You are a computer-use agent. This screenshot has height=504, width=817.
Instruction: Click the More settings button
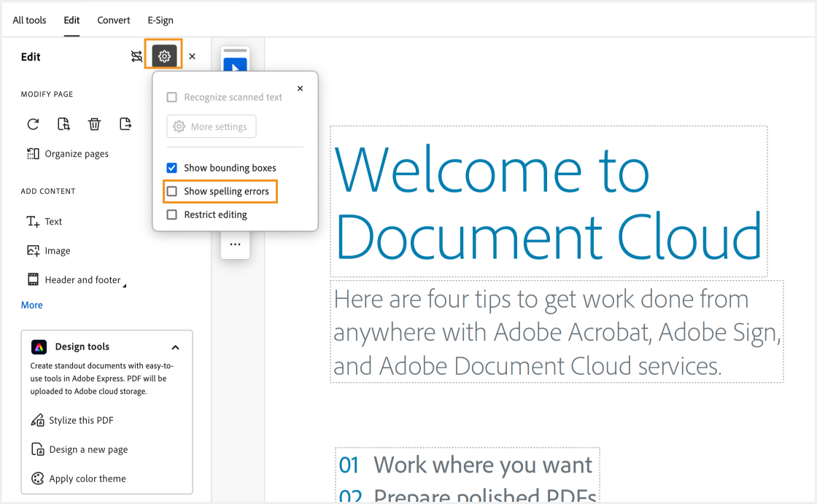click(x=211, y=126)
